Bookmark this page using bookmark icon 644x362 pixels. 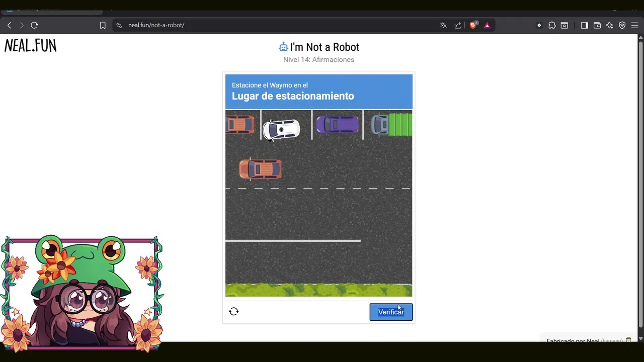pos(103,25)
